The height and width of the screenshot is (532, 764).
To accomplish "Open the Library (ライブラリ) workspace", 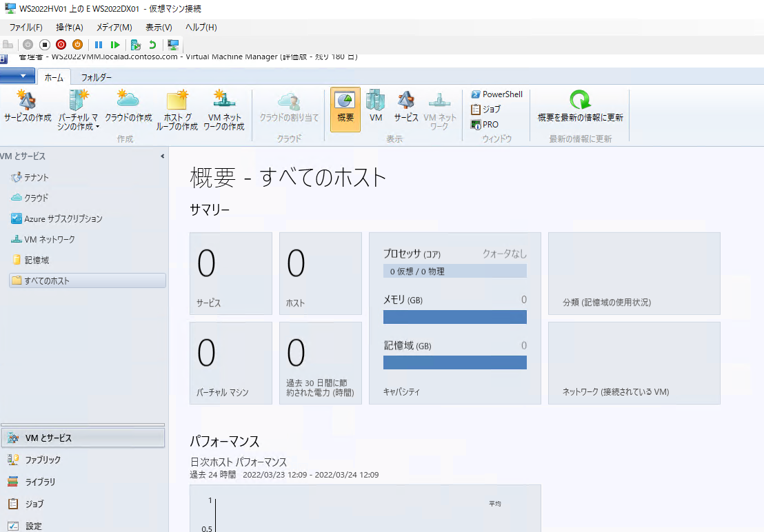I will (x=83, y=482).
